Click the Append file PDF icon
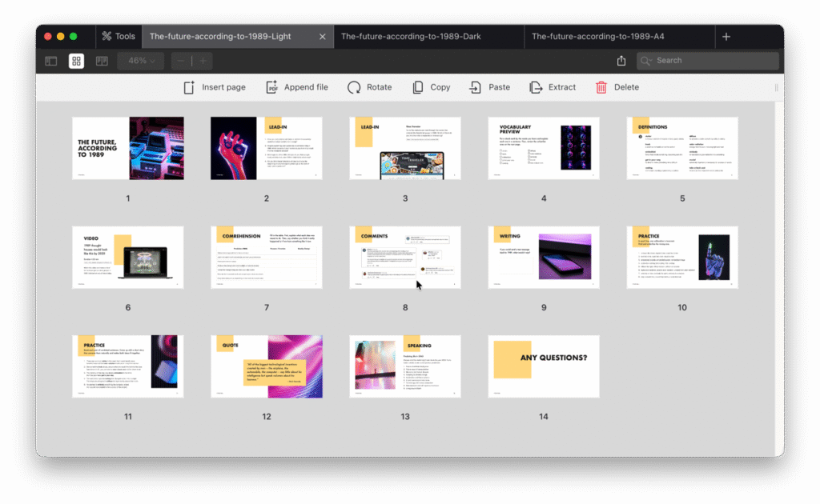Image resolution: width=820 pixels, height=504 pixels. [271, 87]
